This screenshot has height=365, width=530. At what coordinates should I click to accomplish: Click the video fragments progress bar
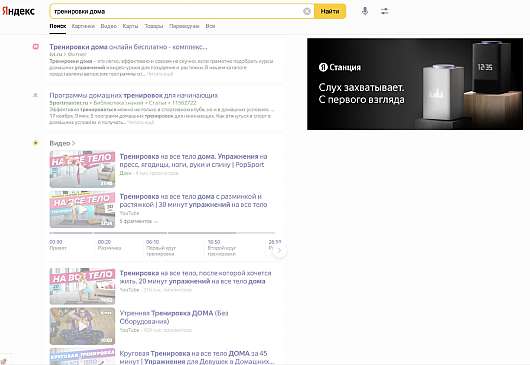162,233
